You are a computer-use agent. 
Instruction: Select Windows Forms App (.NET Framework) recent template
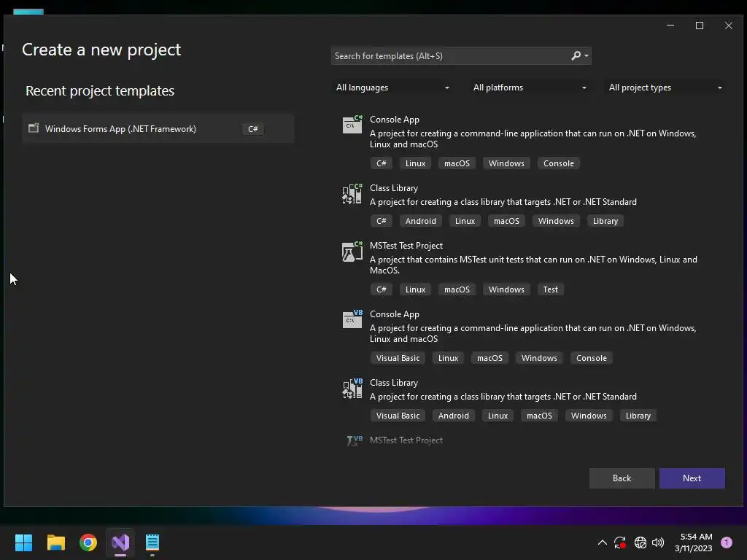pyautogui.click(x=158, y=128)
